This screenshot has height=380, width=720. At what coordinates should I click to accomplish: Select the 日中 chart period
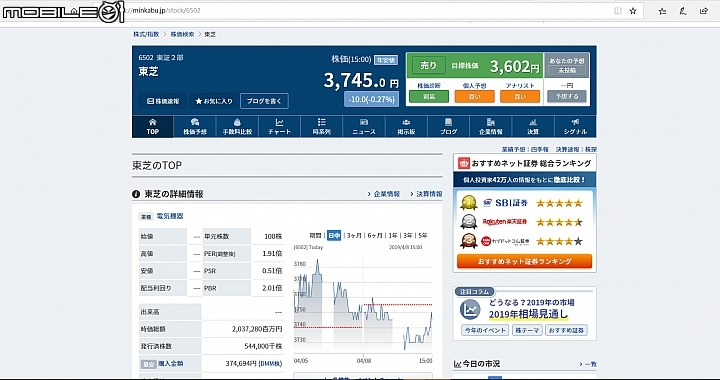pyautogui.click(x=334, y=235)
